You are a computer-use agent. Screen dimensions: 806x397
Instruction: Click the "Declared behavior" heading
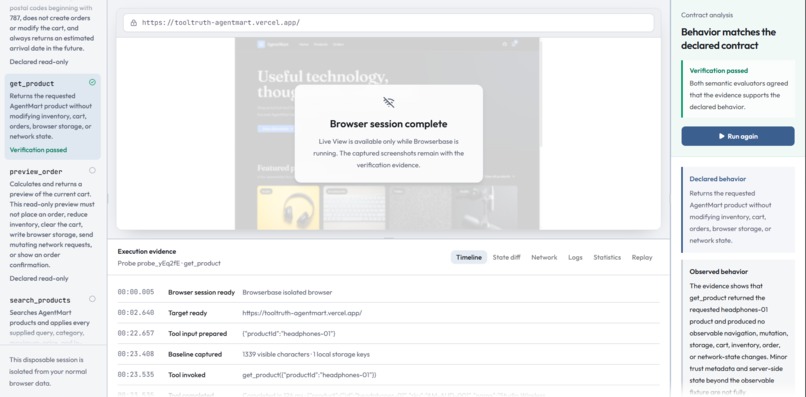pyautogui.click(x=718, y=179)
